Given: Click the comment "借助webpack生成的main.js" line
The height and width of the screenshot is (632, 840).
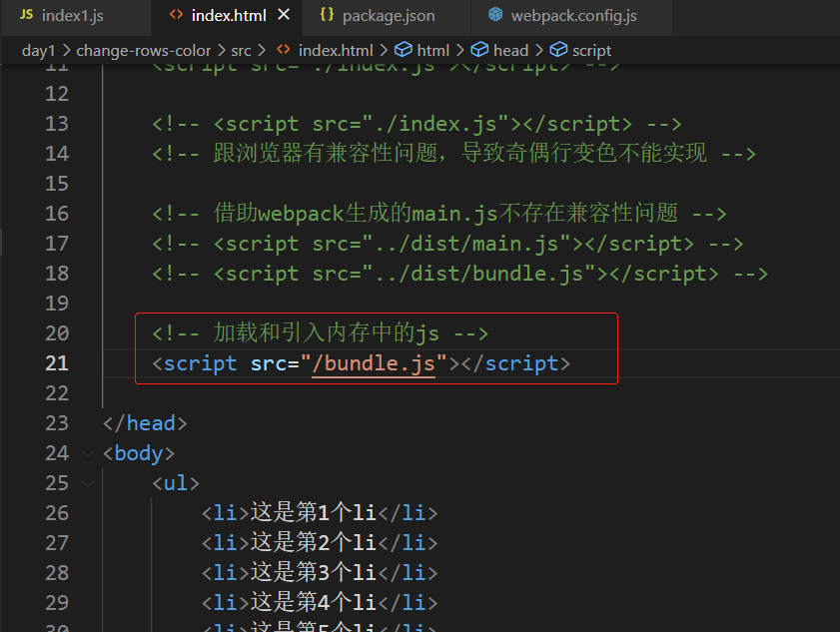Looking at the screenshot, I should coord(439,214).
